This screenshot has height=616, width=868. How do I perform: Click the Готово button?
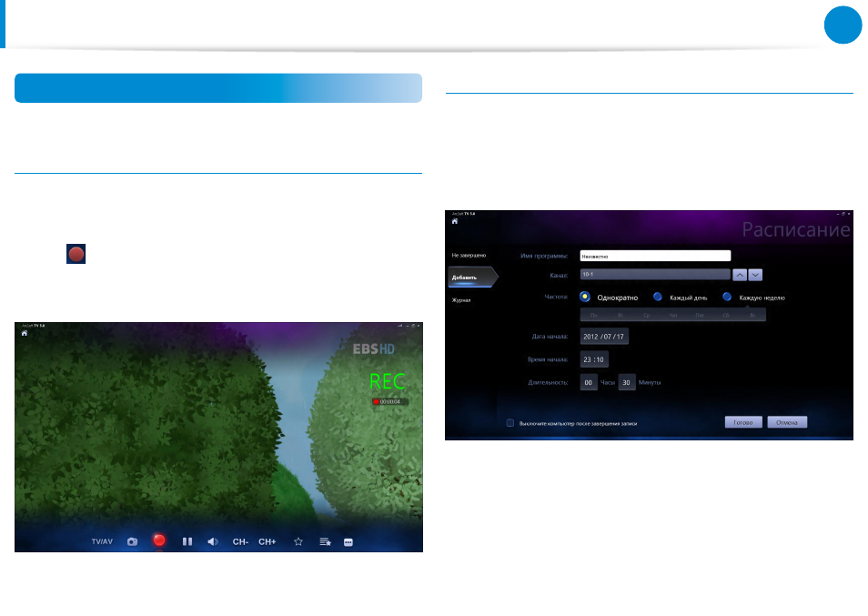point(743,422)
